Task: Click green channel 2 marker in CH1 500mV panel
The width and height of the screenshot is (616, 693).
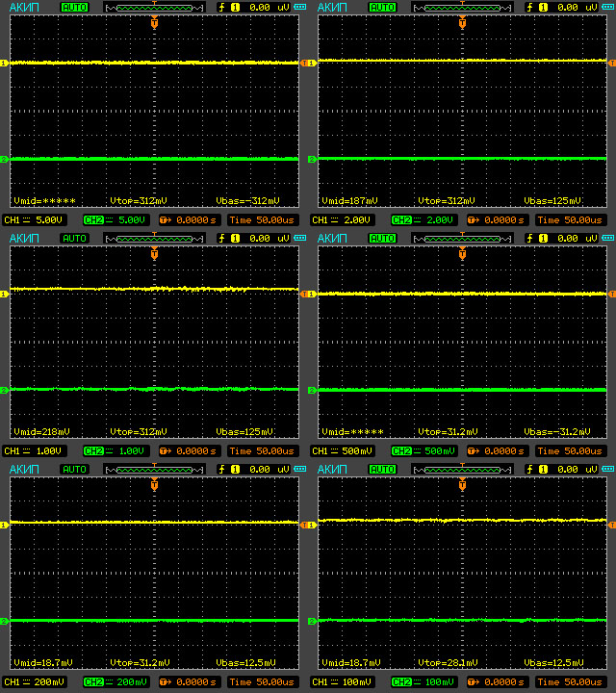Action: 312,390
